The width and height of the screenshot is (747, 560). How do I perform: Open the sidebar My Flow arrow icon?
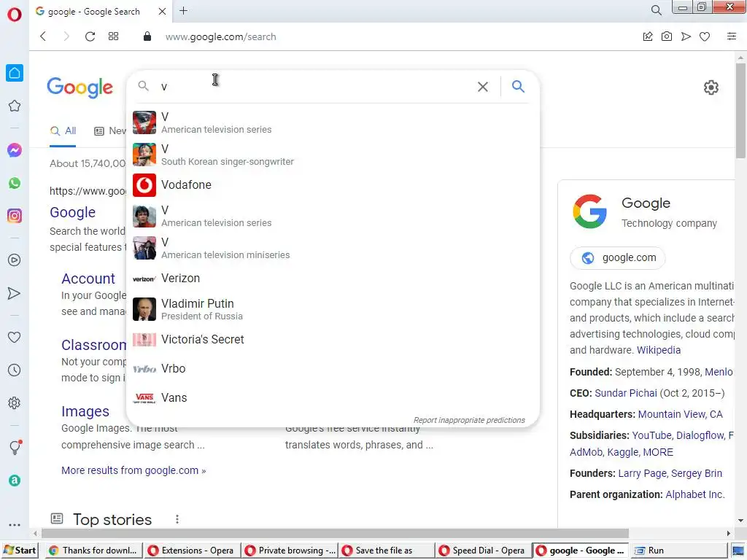click(15, 293)
